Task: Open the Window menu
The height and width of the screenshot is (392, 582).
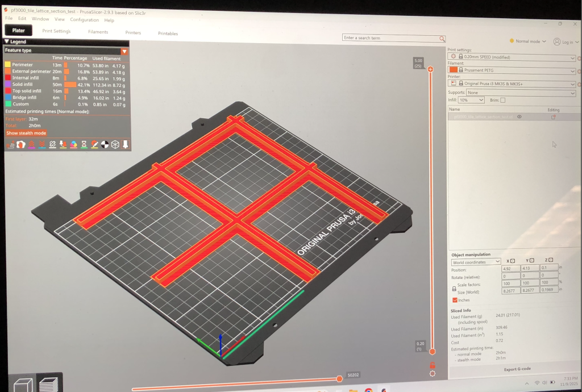Action: [40, 19]
